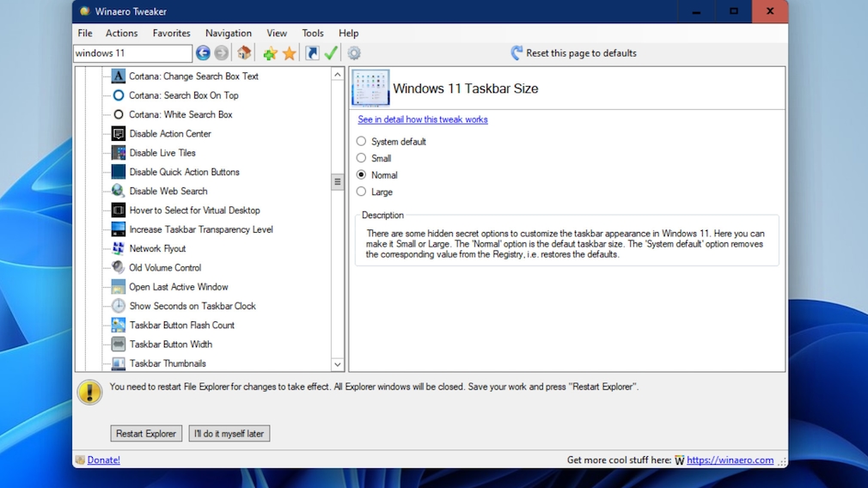The height and width of the screenshot is (488, 868).
Task: Click the Disable Action Center icon
Action: pos(118,133)
